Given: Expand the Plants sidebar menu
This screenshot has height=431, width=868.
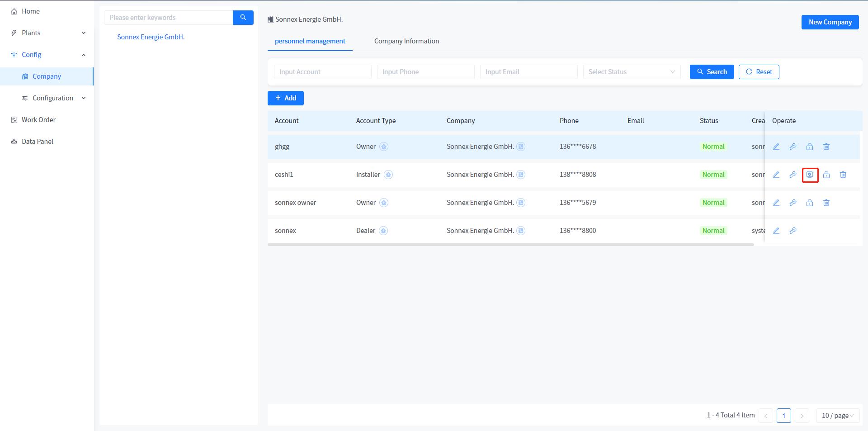Looking at the screenshot, I should [47, 33].
